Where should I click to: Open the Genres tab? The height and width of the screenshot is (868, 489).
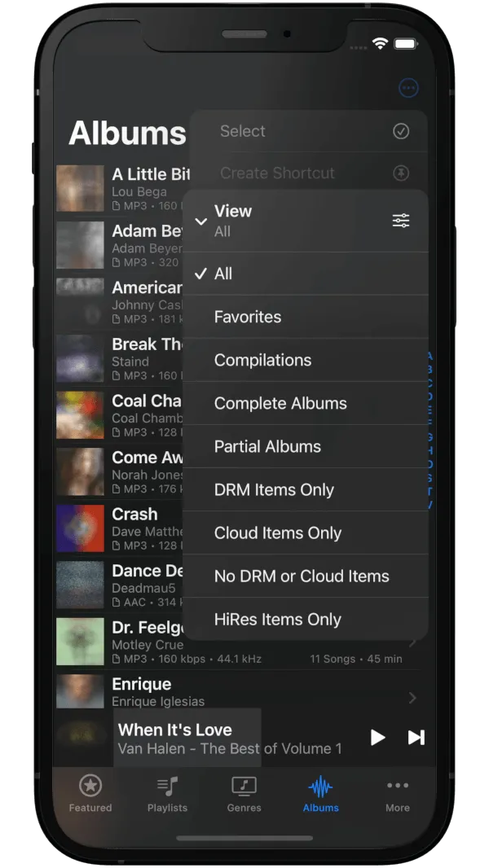tap(244, 793)
